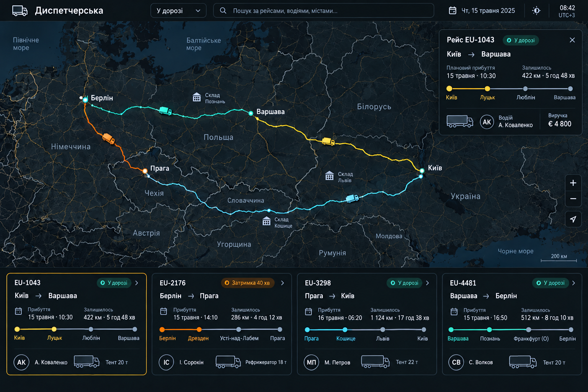Open driver avatar АК in the details panel
The image size is (588, 392).
(x=487, y=122)
